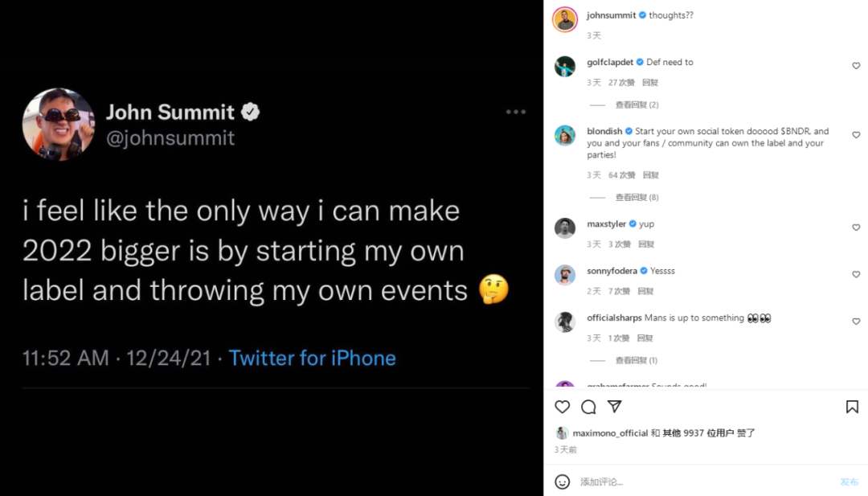Like officialsharps' comment
The width and height of the screenshot is (868, 496).
tap(856, 322)
